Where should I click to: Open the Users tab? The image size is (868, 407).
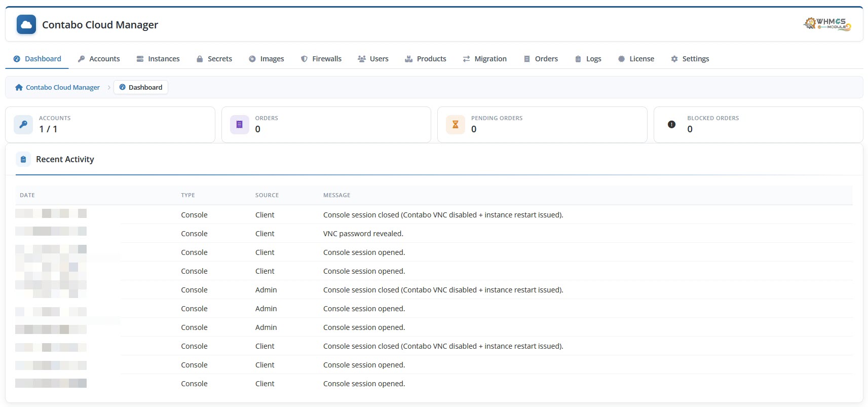pos(373,59)
